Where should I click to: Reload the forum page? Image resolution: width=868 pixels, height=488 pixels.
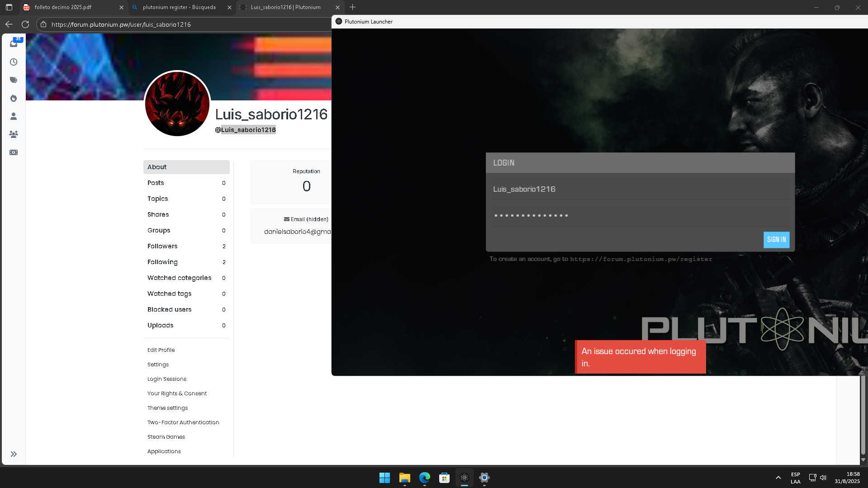[25, 24]
